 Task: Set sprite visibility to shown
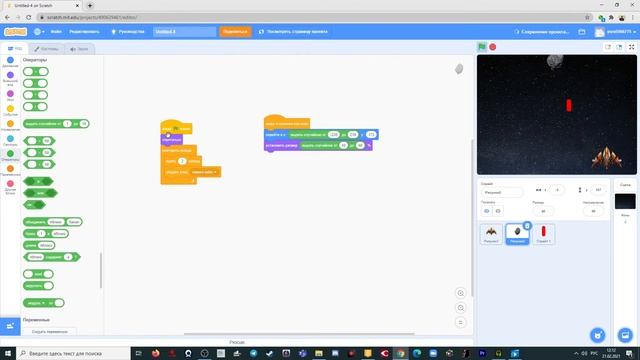click(x=487, y=211)
